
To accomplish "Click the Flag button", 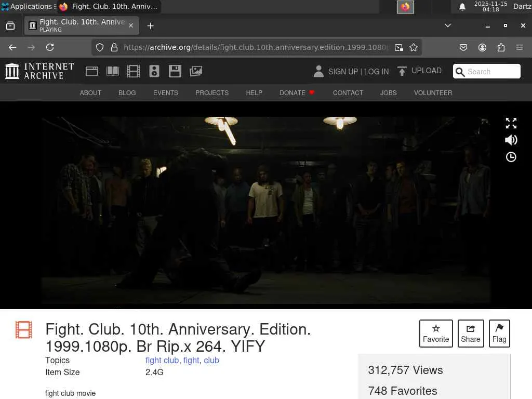I will click(x=499, y=334).
